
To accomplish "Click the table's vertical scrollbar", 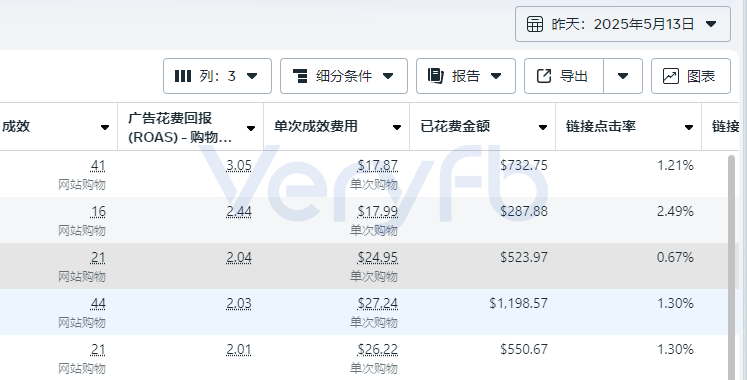I will coord(731,267).
